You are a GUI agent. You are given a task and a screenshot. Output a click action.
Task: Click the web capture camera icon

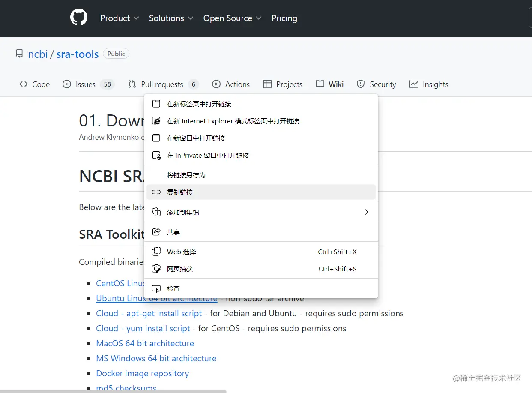click(157, 269)
